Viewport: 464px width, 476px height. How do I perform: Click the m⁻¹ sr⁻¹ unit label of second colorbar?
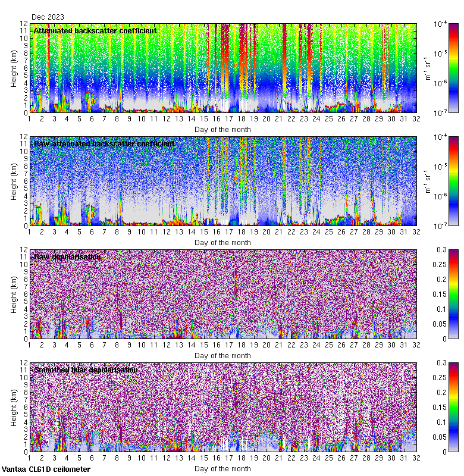(426, 181)
